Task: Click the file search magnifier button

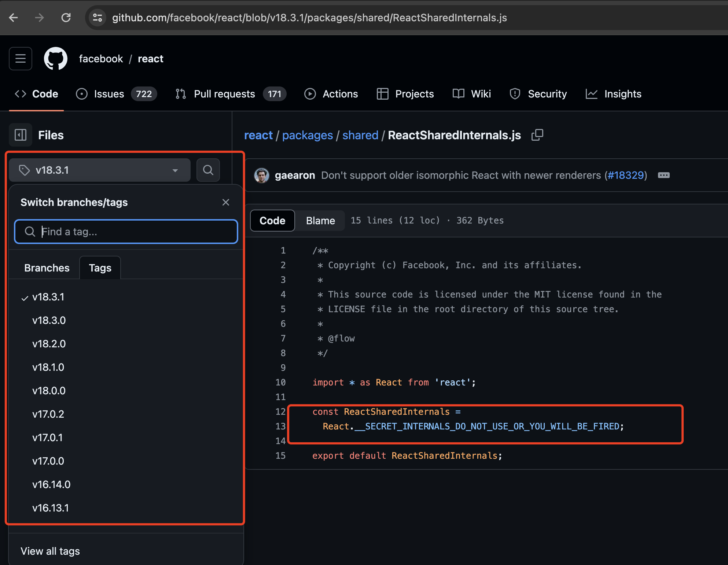Action: (208, 170)
